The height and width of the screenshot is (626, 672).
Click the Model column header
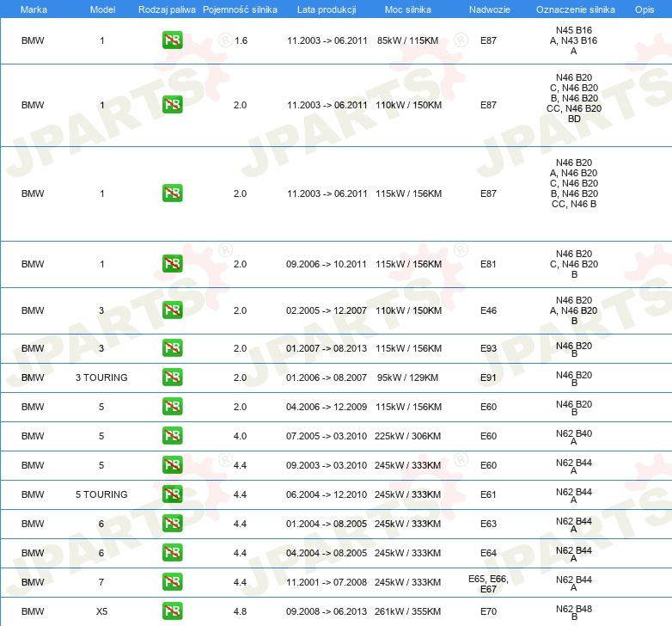point(102,9)
